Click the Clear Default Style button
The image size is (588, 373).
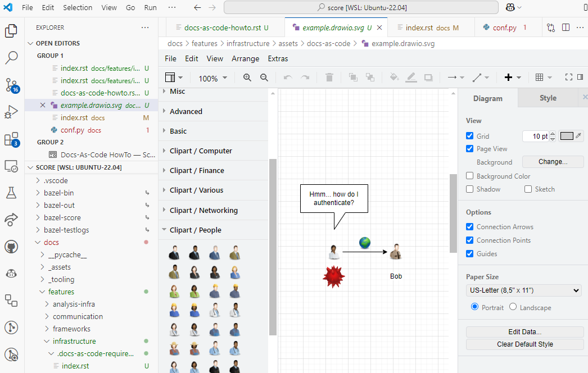tap(524, 344)
